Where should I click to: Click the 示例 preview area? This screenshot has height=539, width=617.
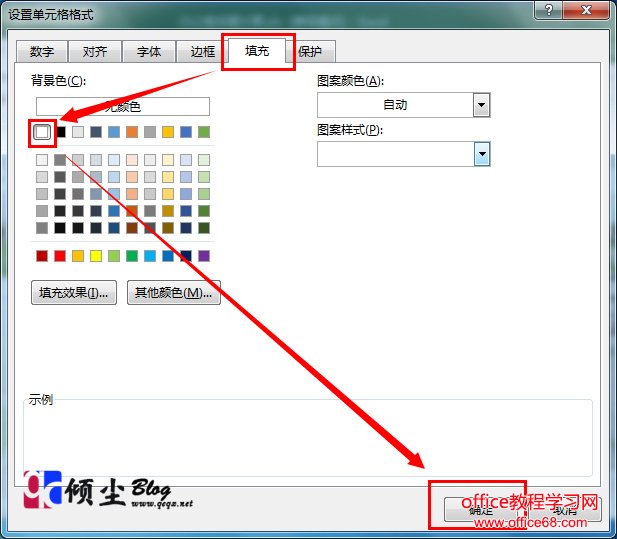tap(308, 438)
